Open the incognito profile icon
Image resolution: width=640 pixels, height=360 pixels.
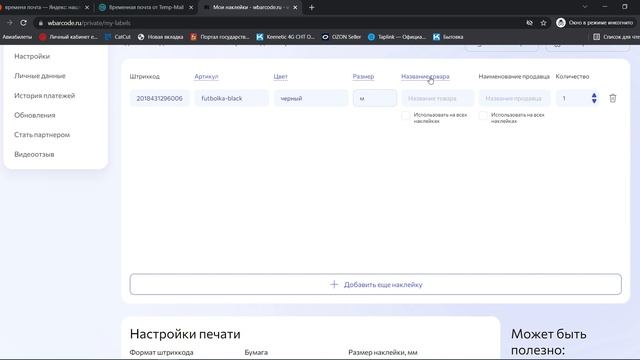click(x=561, y=23)
